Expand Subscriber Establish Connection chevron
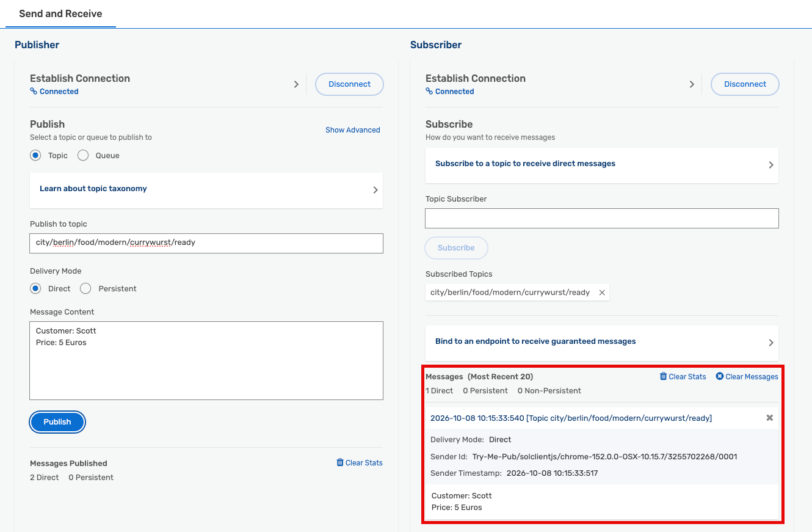 pyautogui.click(x=692, y=84)
